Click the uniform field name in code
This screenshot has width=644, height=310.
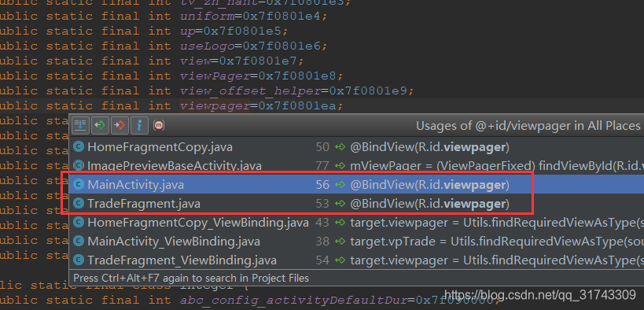point(207,16)
